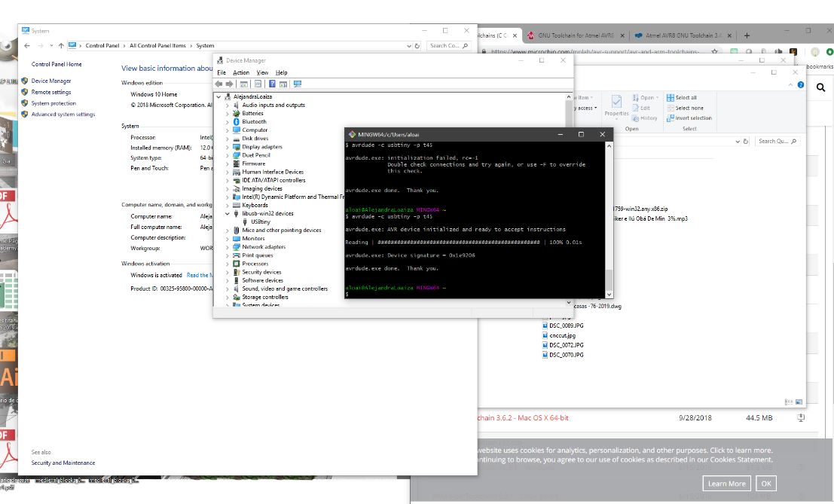Click the OK button on cookie banner
This screenshot has height=504, width=834.
coord(766,484)
